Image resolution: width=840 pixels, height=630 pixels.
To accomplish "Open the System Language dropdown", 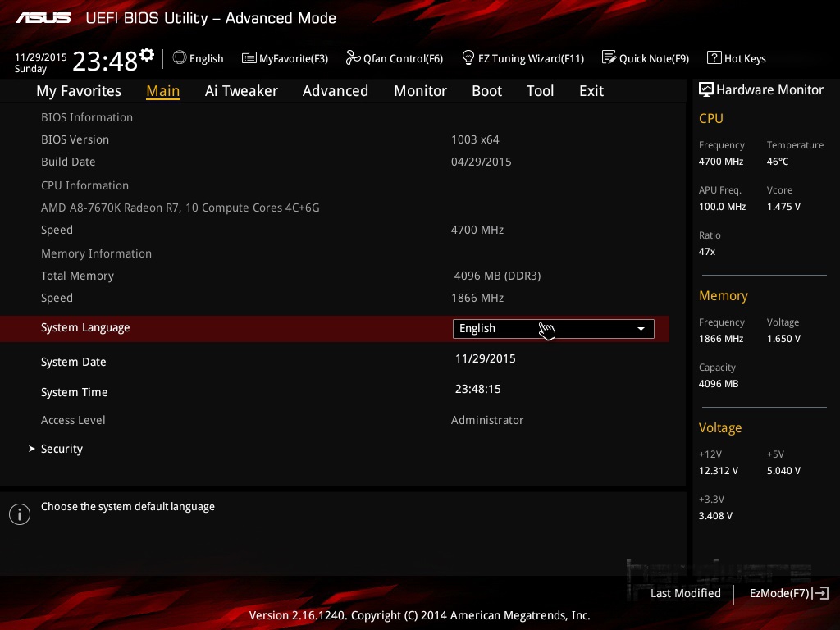I will (x=553, y=329).
